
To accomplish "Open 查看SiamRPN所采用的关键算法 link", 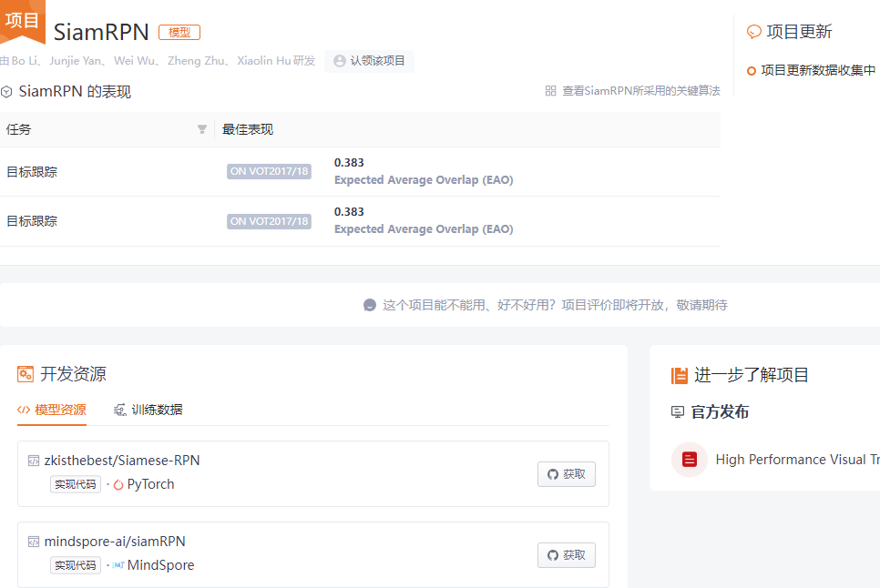I will 641,91.
